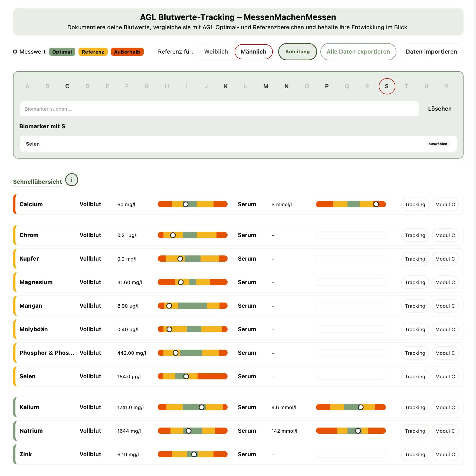Open letter K in the alphabet navigation
Screen dimensions: 476x476
(226, 86)
